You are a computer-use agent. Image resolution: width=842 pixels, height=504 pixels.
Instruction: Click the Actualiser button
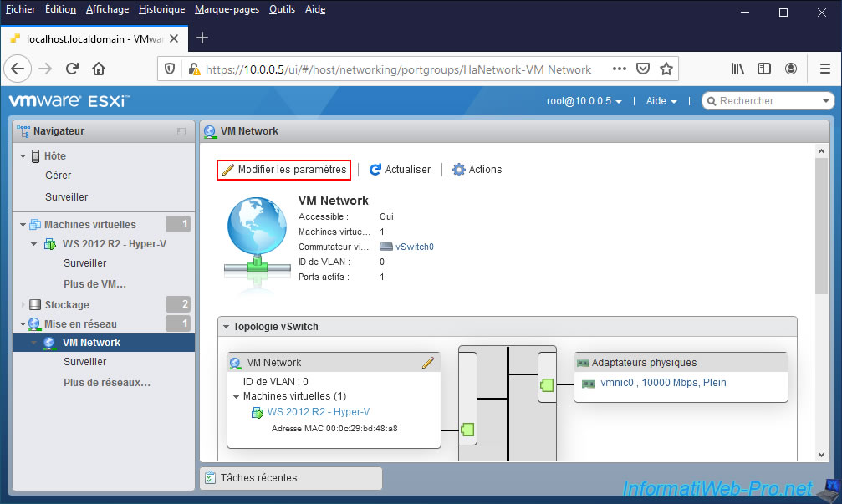(x=400, y=170)
